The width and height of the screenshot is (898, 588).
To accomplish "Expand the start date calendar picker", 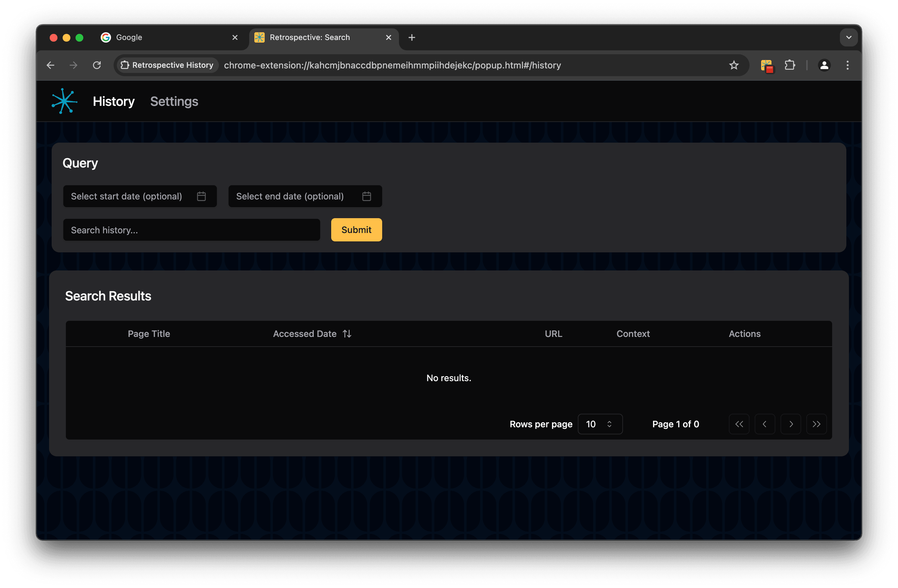I will [201, 196].
